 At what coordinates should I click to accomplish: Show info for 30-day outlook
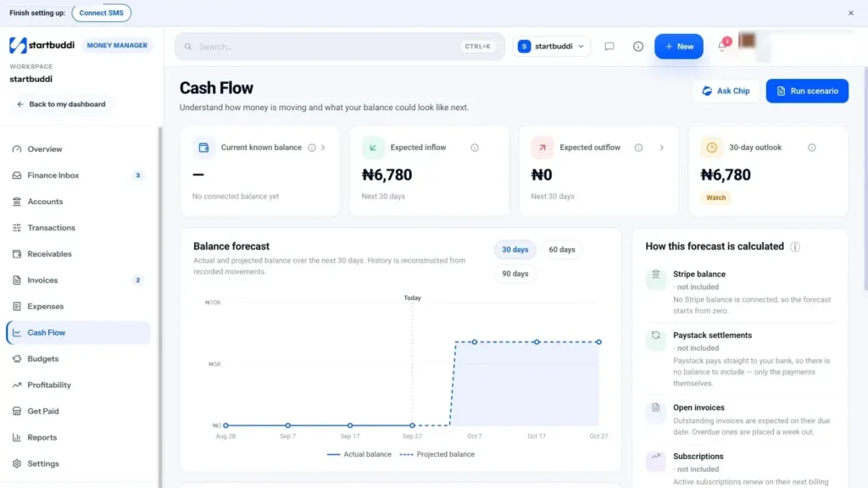(x=811, y=147)
